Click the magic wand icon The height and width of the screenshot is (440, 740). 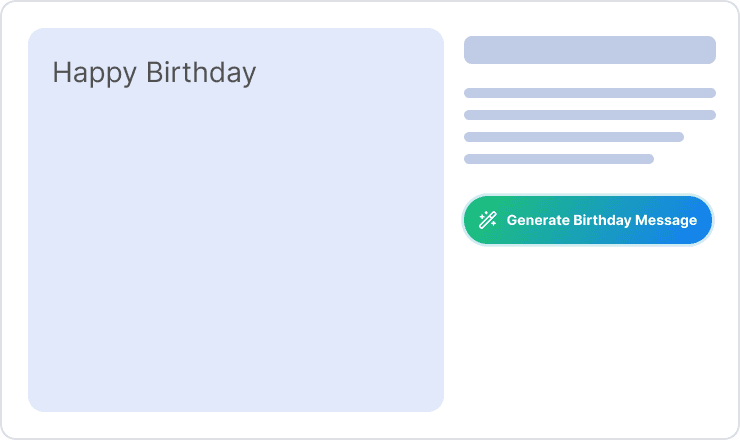pos(487,221)
